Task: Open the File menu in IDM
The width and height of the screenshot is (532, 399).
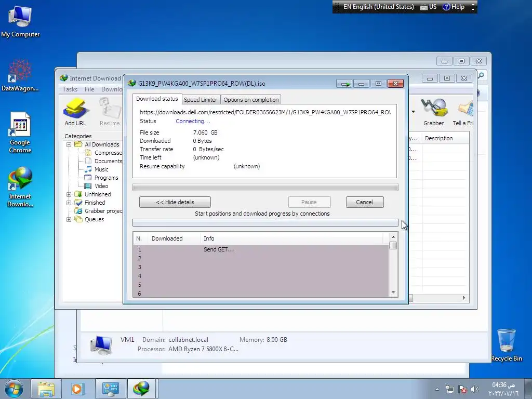Action: point(89,89)
